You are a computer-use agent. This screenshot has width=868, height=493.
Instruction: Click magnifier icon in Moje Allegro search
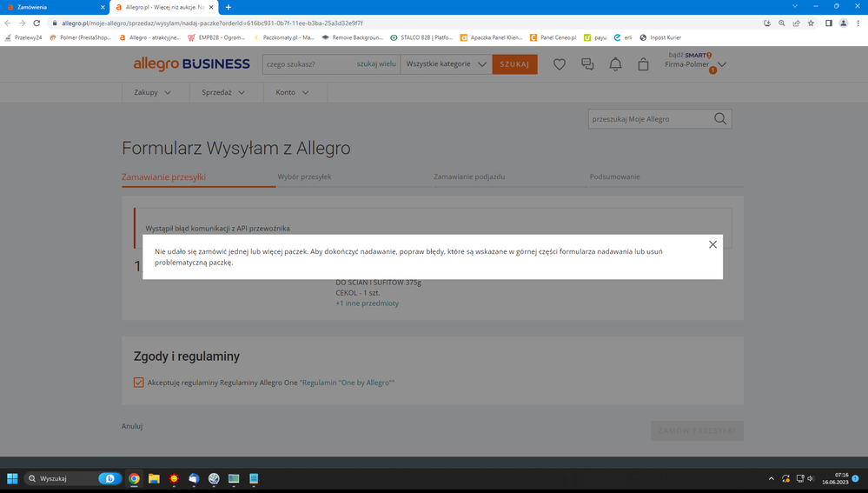tap(719, 118)
